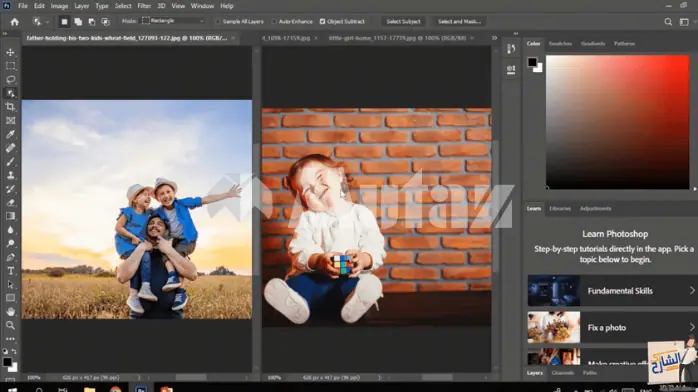Select the Rectangle shape tool

pos(10,298)
